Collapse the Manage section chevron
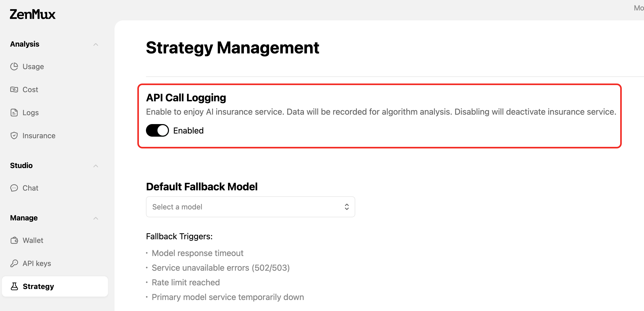Screen dimensions: 644x311 tap(96, 218)
